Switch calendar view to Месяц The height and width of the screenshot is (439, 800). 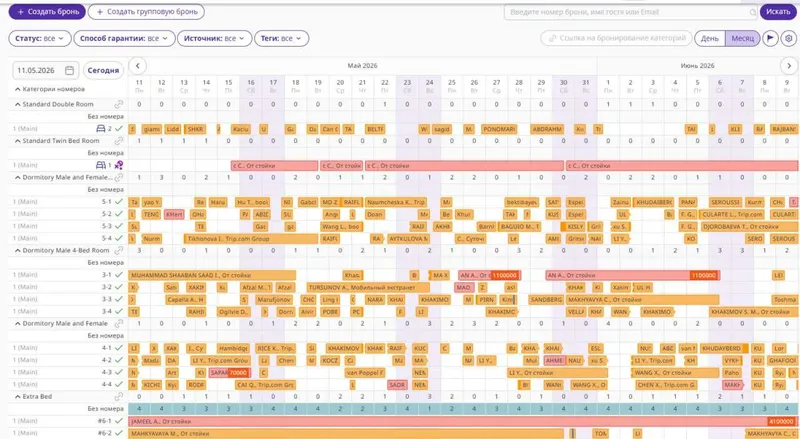[742, 38]
